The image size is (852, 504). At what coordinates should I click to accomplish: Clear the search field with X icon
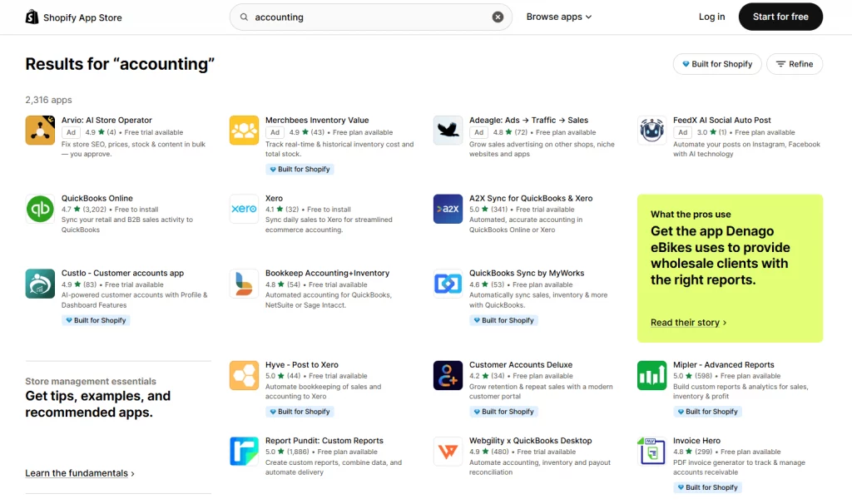point(498,17)
